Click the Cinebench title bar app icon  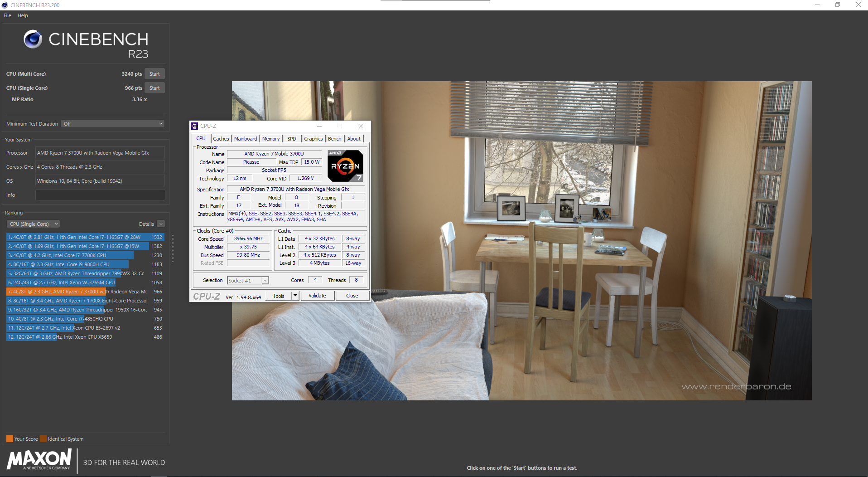pyautogui.click(x=5, y=5)
